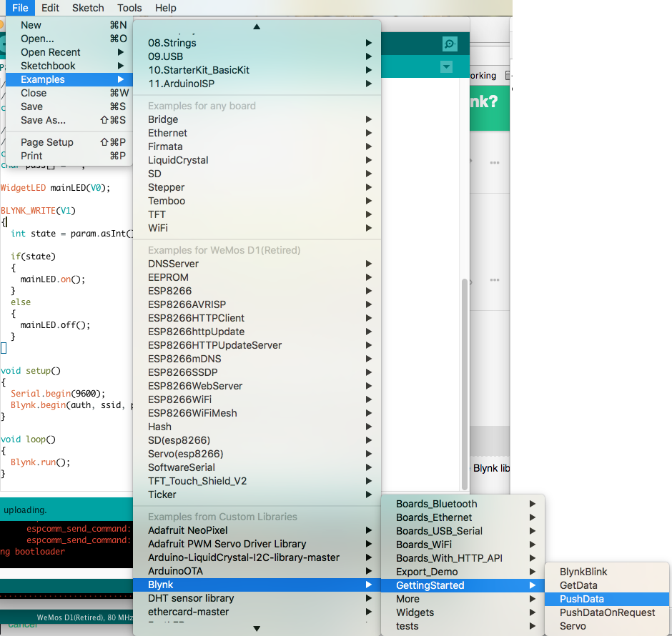Open the Help menu
This screenshot has height=636, width=672.
click(x=165, y=8)
